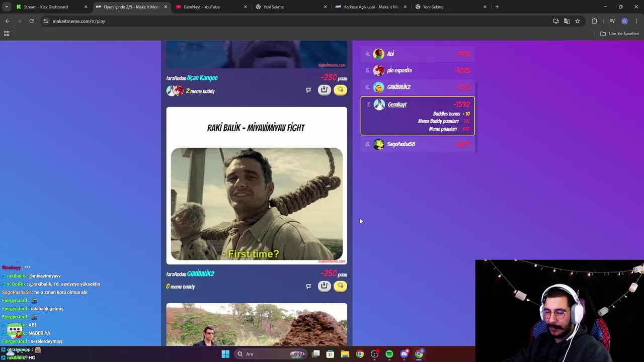
Task: Click the Uçan Kangoo author name
Action: tap(202, 78)
